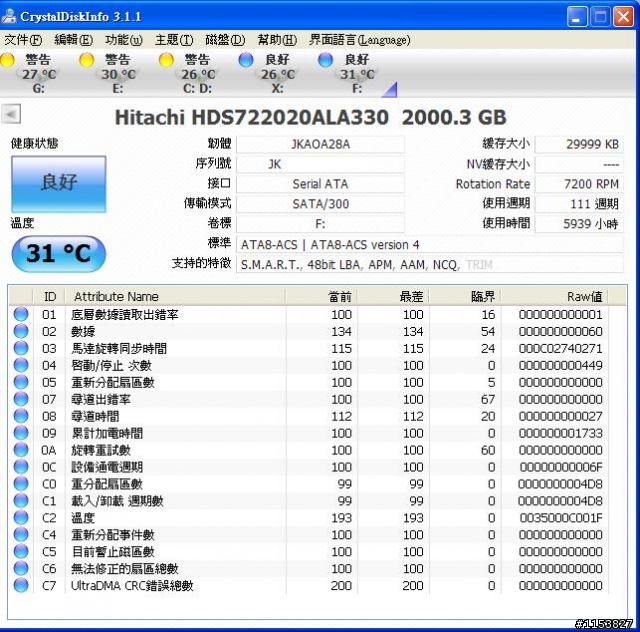Viewport: 640px width, 632px height.
Task: Select disk X: with blue good status
Action: [267, 73]
